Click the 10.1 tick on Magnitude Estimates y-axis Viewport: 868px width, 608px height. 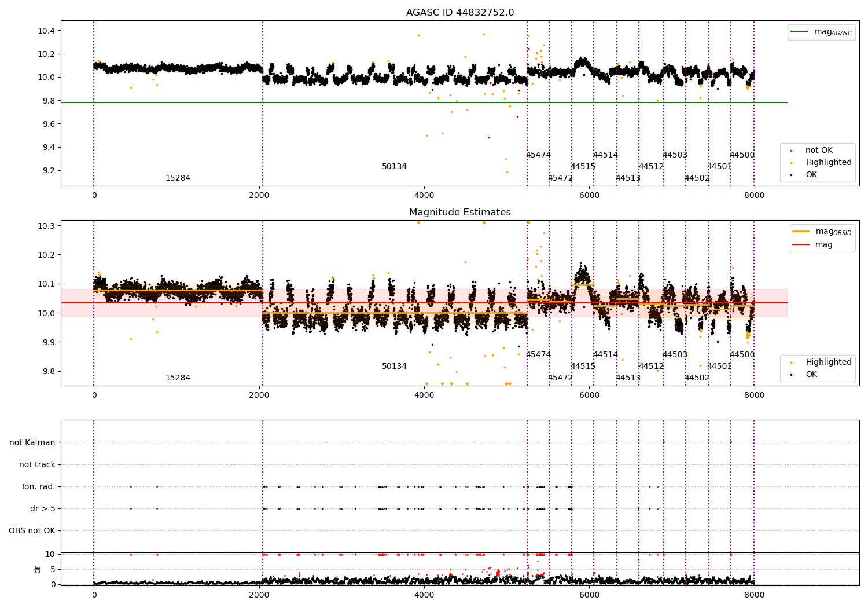(46, 284)
